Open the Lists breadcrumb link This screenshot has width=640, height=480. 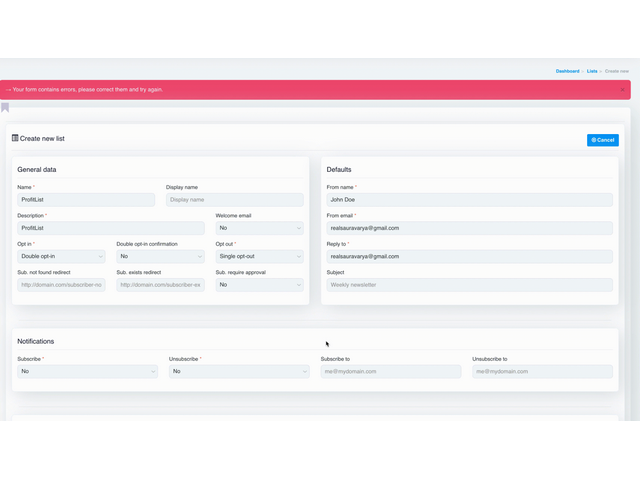click(592, 71)
